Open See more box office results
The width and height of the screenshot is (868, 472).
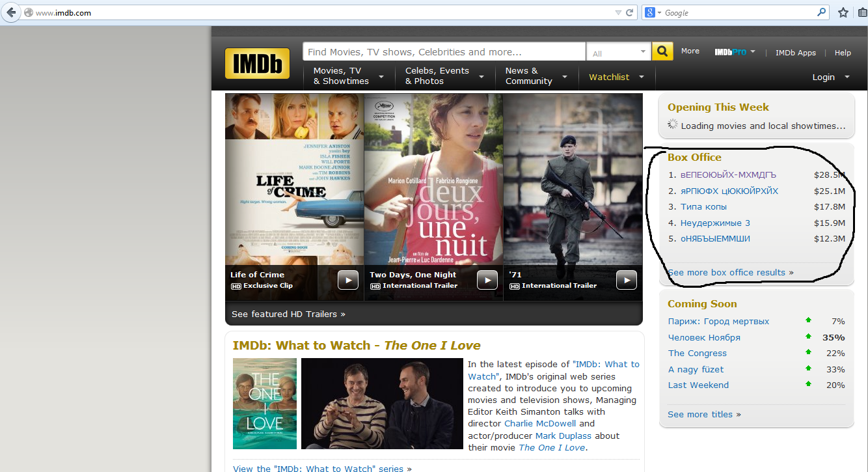pyautogui.click(x=731, y=273)
